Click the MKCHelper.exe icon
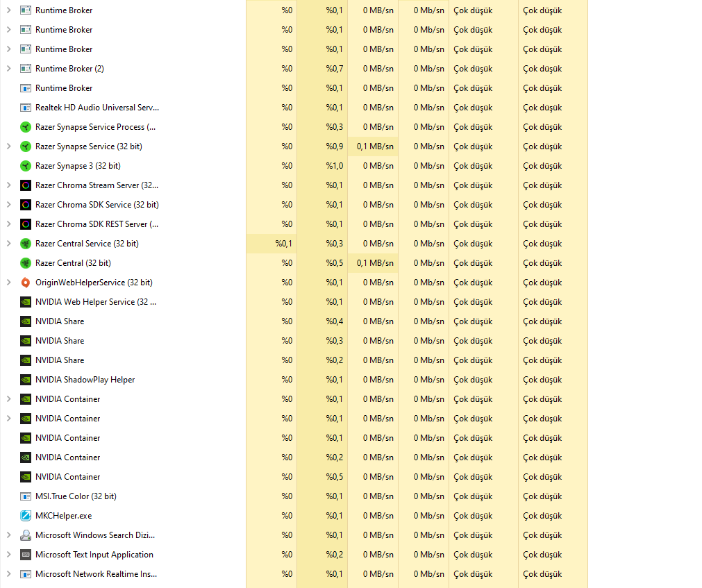 [x=26, y=516]
